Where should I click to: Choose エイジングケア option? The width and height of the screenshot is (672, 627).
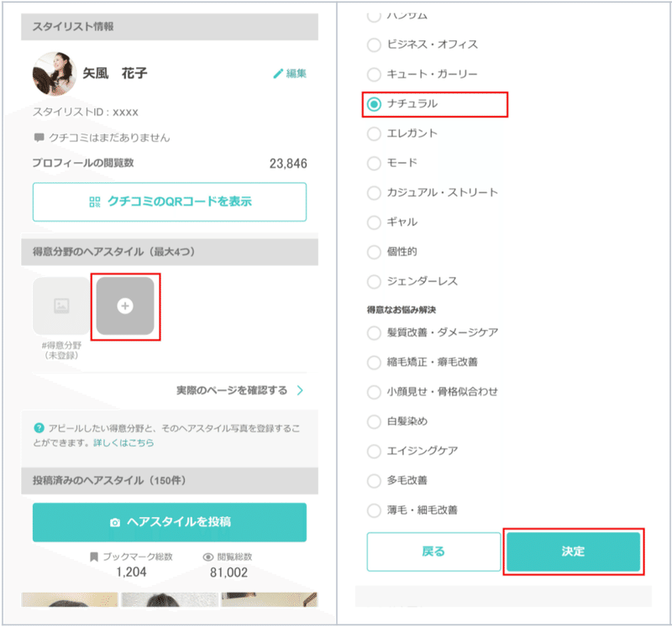374,451
